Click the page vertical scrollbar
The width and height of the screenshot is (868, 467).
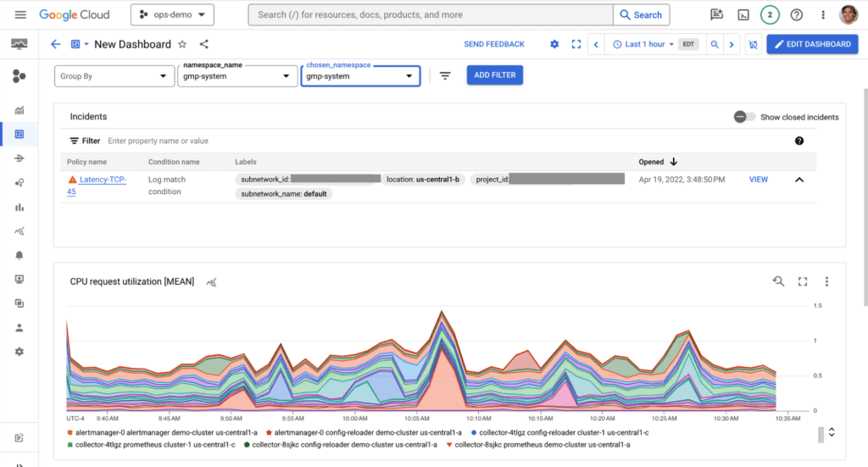[x=865, y=197]
